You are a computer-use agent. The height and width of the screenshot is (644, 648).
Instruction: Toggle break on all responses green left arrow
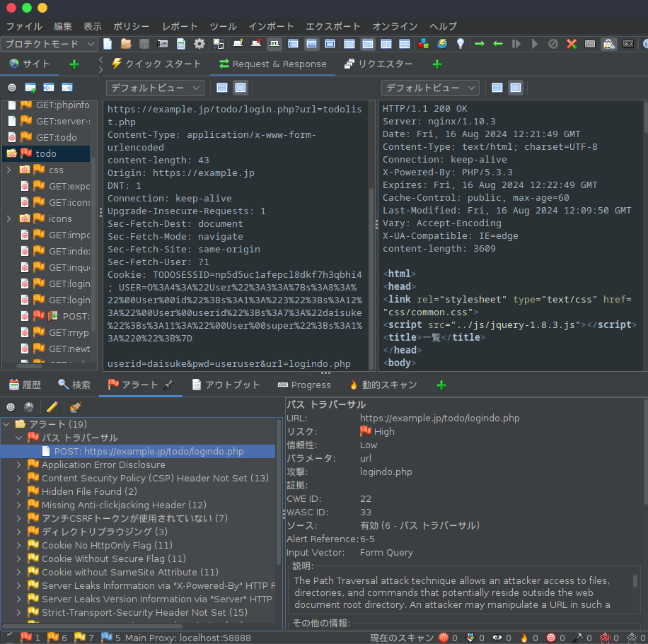point(498,44)
